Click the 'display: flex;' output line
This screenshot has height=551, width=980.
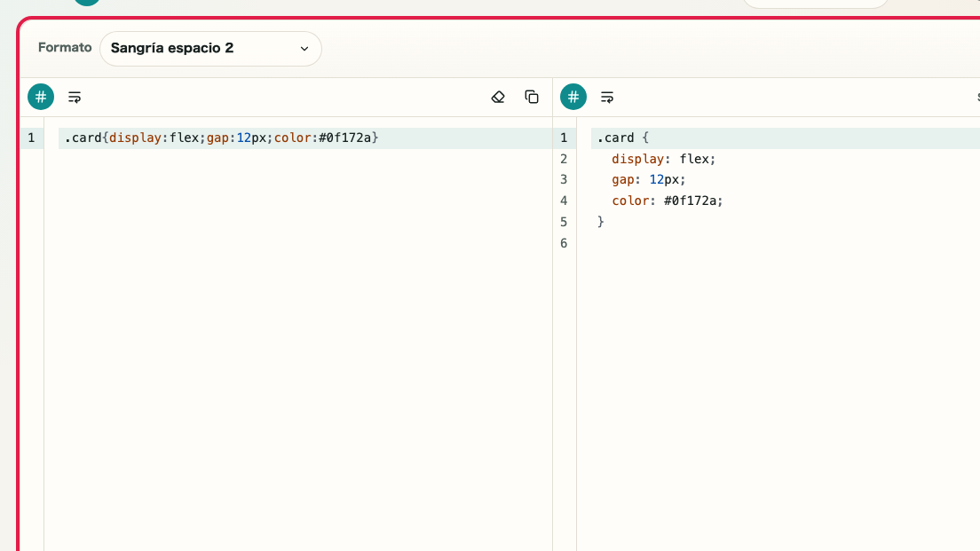(x=663, y=159)
